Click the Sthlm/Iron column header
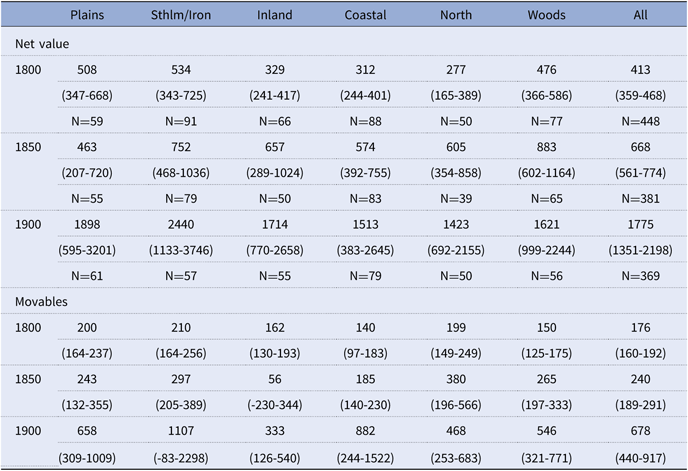The width and height of the screenshot is (688, 471). pos(180,15)
